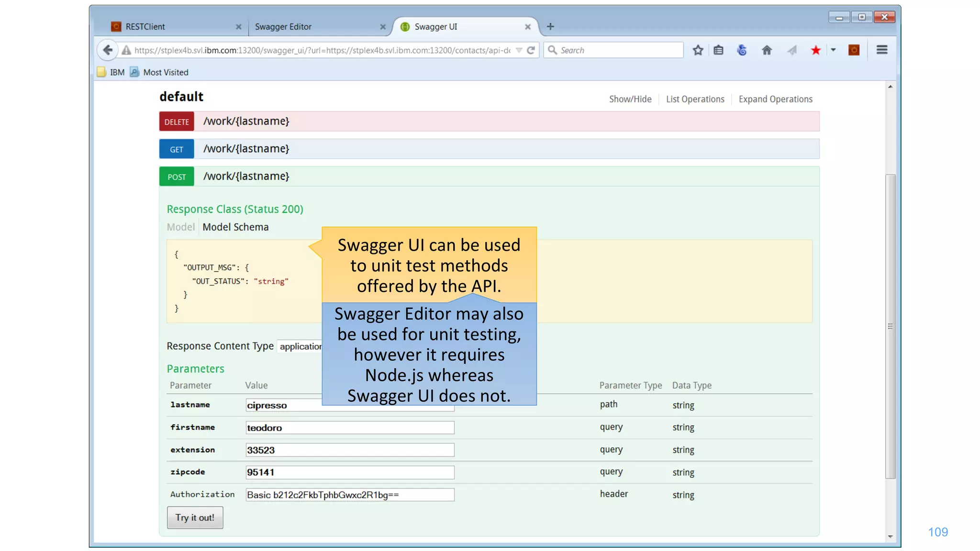Click the extension field with 33523
Image resolution: width=980 pixels, height=551 pixels.
click(x=350, y=450)
